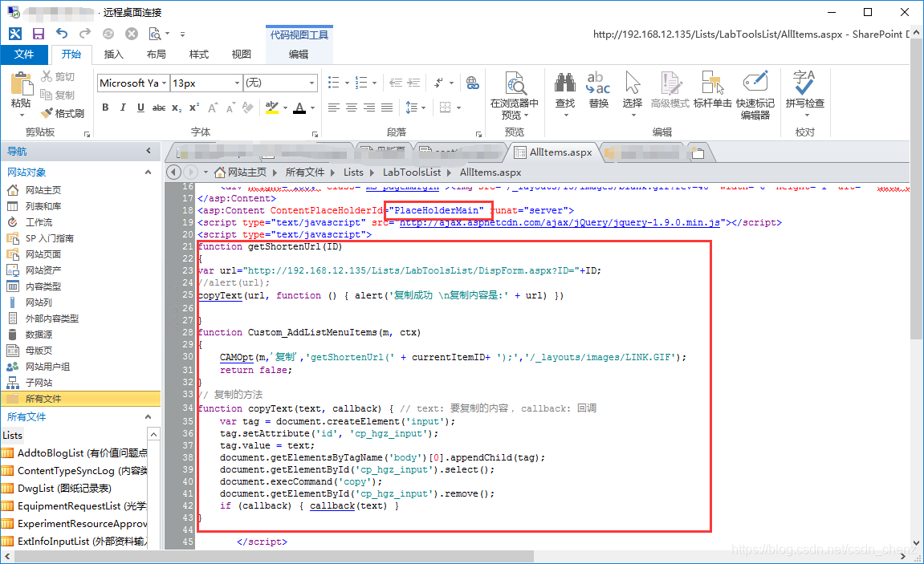This screenshot has height=564, width=924.
Task: Click the insert hyperlink globe icon
Action: (473, 83)
